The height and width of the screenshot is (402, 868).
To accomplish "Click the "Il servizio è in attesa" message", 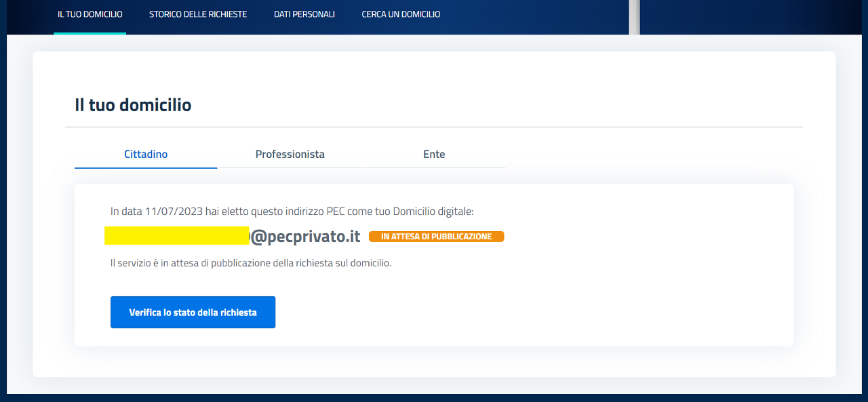I will coord(251,263).
